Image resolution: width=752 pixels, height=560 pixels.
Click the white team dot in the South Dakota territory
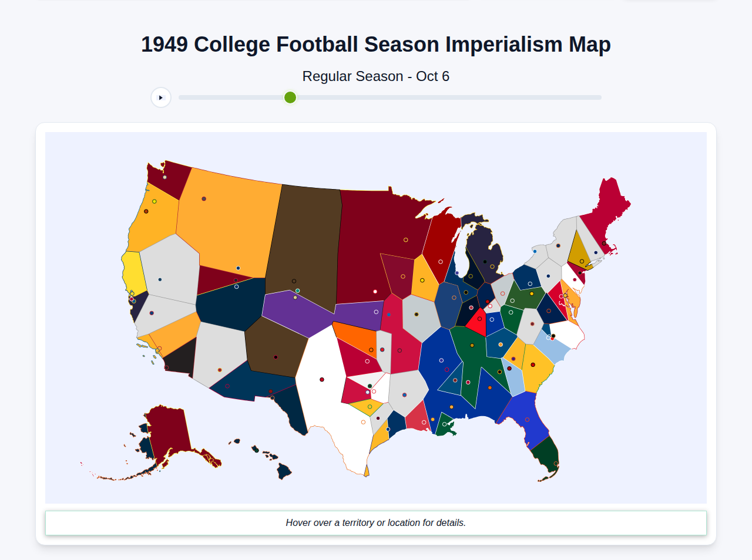[x=375, y=292]
